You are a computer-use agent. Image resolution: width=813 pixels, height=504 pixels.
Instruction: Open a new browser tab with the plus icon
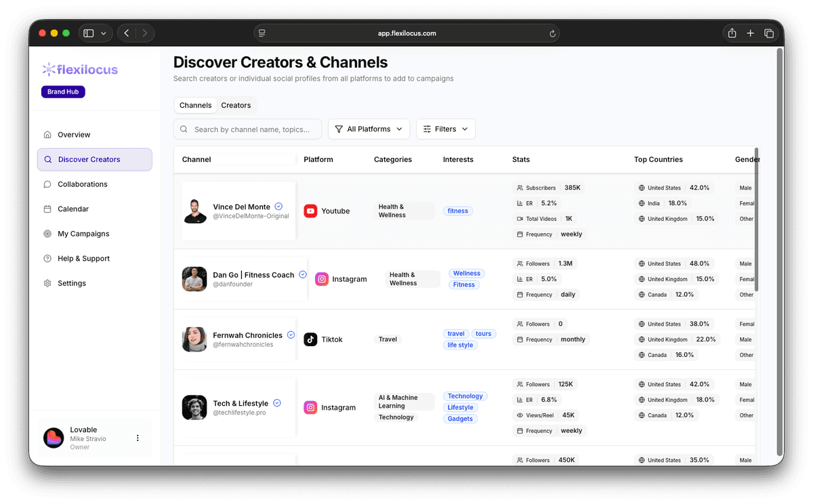coord(751,33)
